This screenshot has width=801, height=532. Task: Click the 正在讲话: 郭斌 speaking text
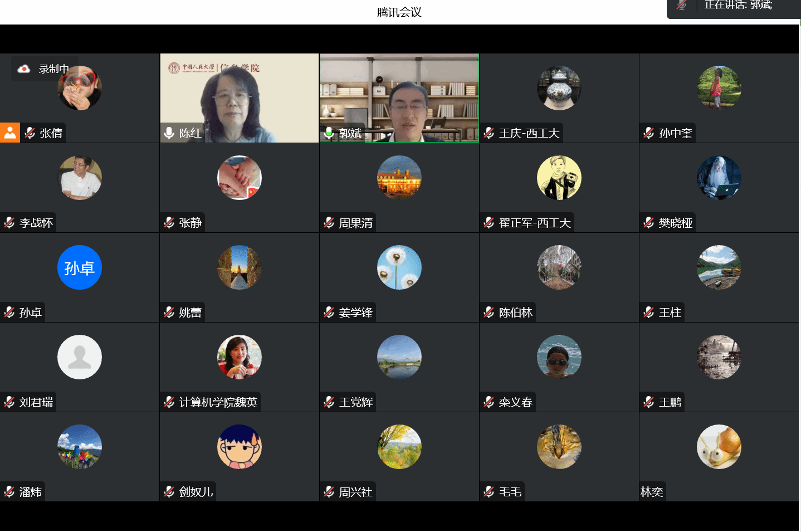(x=738, y=6)
